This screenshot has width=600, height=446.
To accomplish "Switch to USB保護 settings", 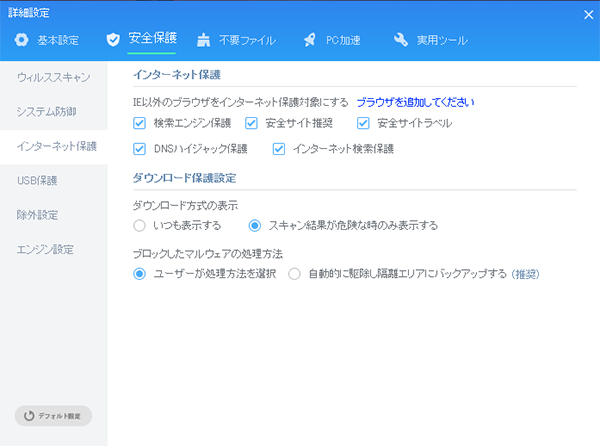I will pyautogui.click(x=37, y=181).
